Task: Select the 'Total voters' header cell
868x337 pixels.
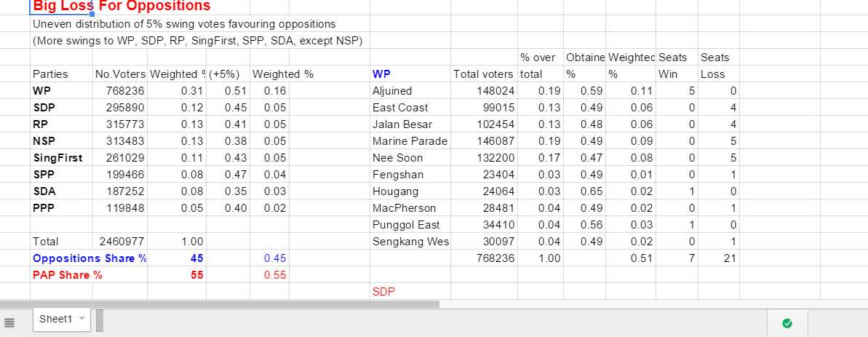Action: click(x=485, y=74)
